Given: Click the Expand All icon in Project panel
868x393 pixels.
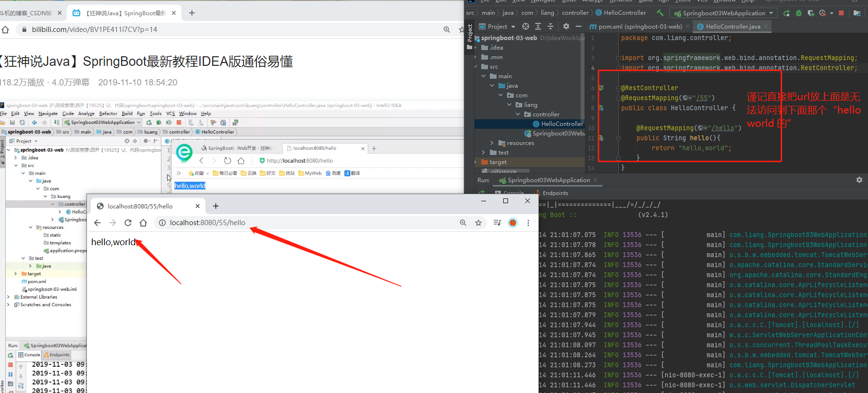Looking at the screenshot, I should coord(538,26).
